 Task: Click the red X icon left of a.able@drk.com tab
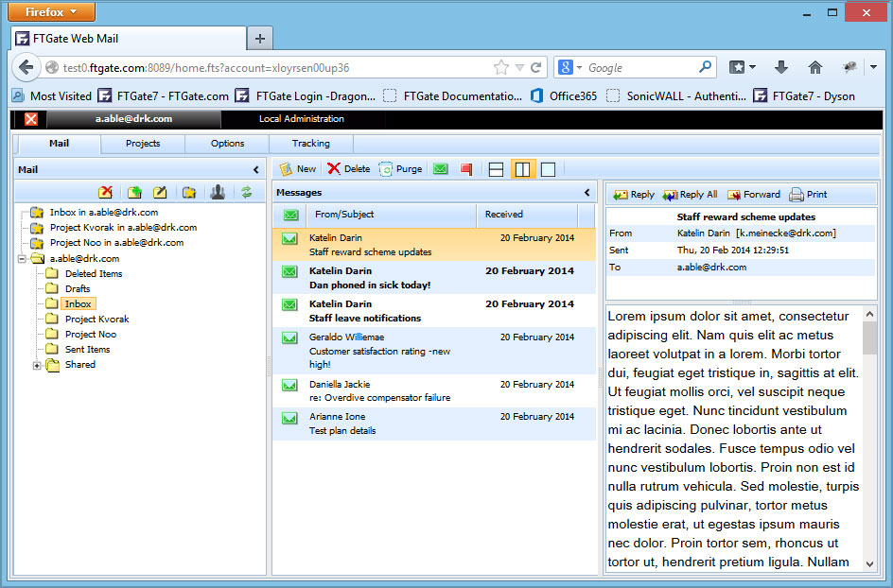pos(31,119)
